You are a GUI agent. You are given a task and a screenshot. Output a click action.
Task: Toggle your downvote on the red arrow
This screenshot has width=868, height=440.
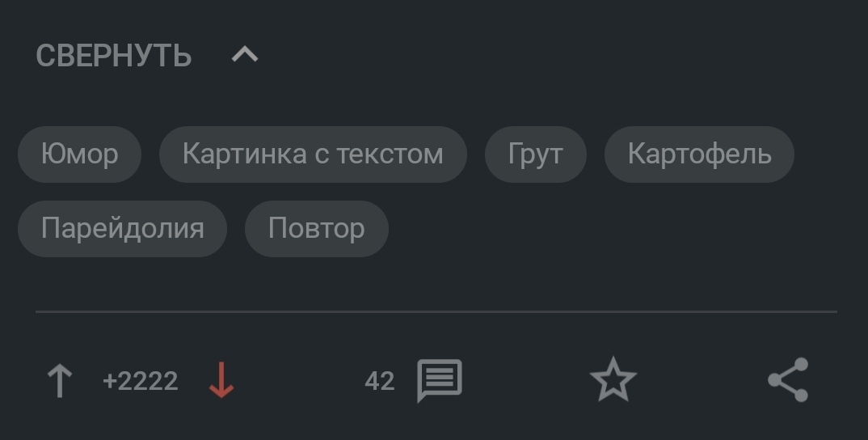click(x=221, y=380)
